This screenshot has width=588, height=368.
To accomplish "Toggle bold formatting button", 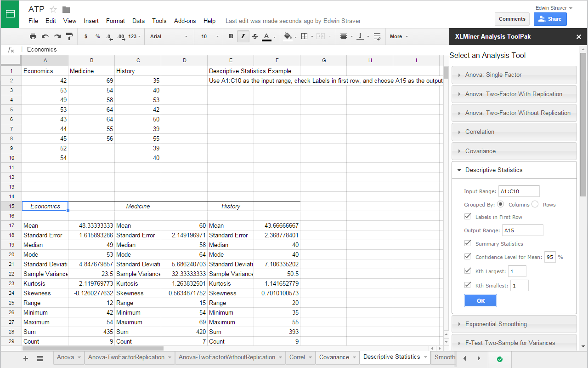I will tap(231, 36).
